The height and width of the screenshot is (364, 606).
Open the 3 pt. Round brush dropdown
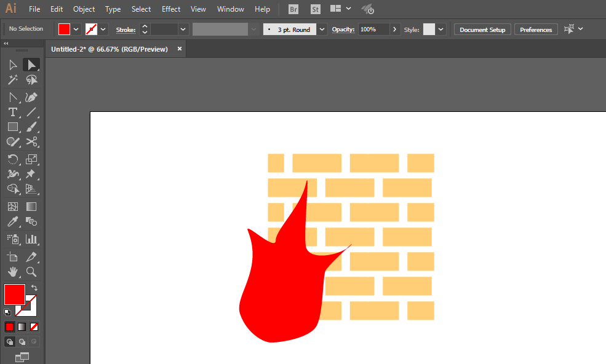tap(322, 30)
